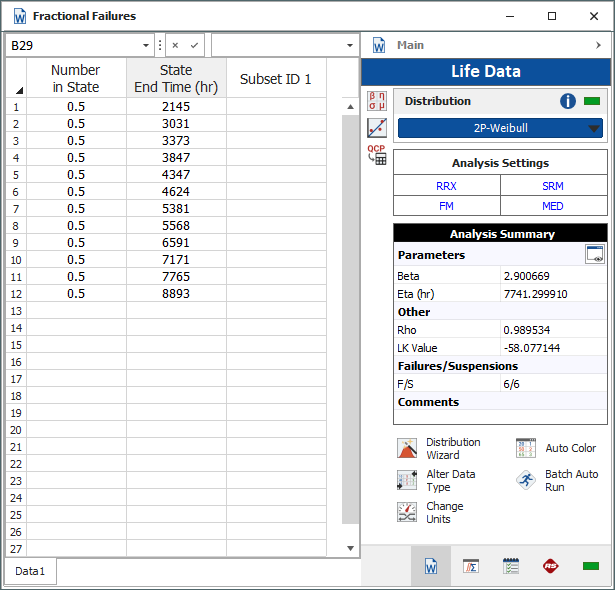Screen dimensions: 615x590
Task: Expand the formula bar dropdown arrow
Action: [349, 45]
